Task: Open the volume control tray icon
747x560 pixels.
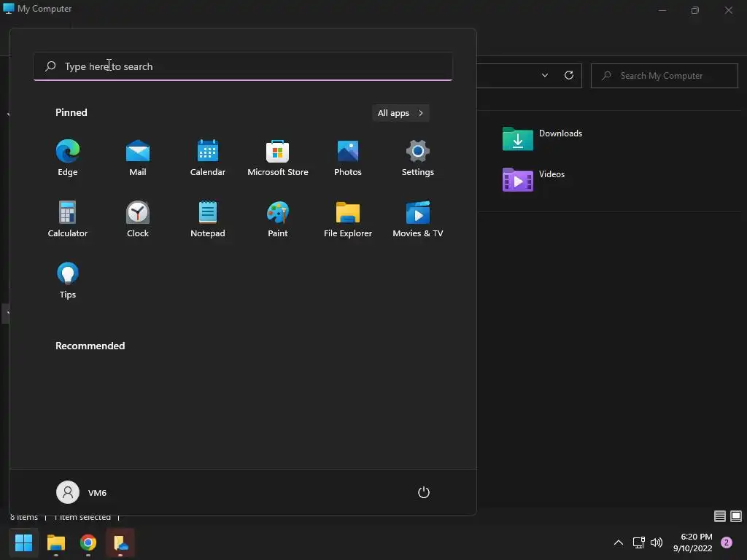Action: (657, 542)
